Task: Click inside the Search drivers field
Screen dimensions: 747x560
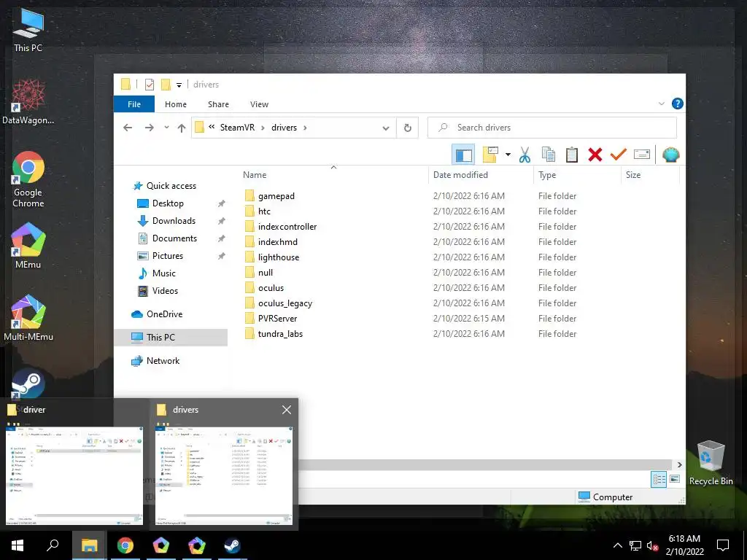Action: pos(552,128)
